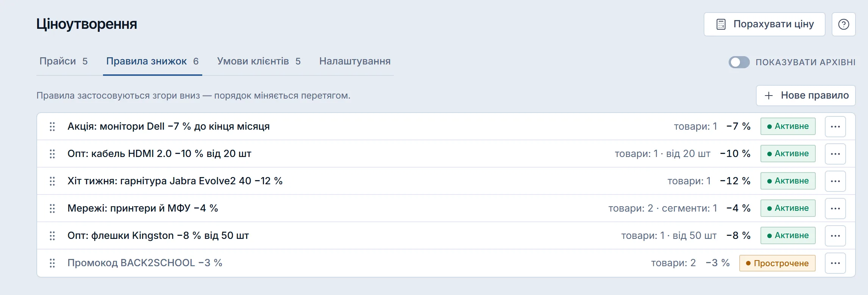Create rule with Нове правило button
Viewport: 868px width, 295px height.
pos(806,96)
